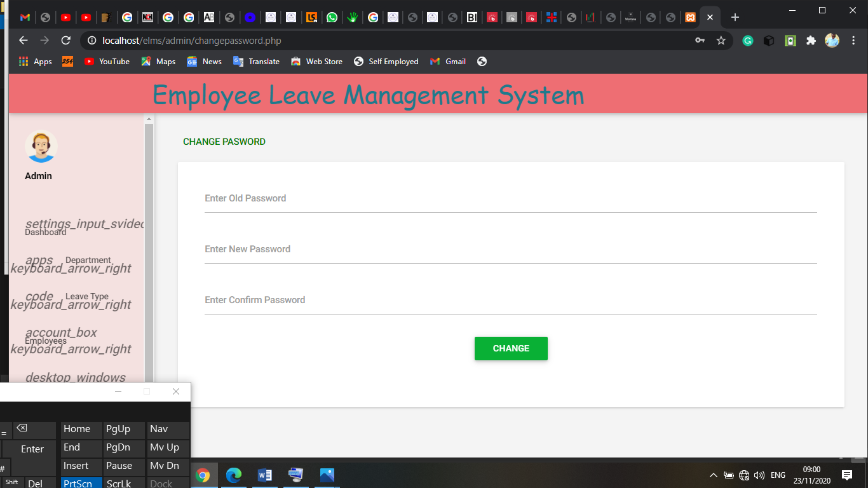This screenshot has height=488, width=868.
Task: Click the sidebar scrollbar up arrow
Action: (149, 119)
